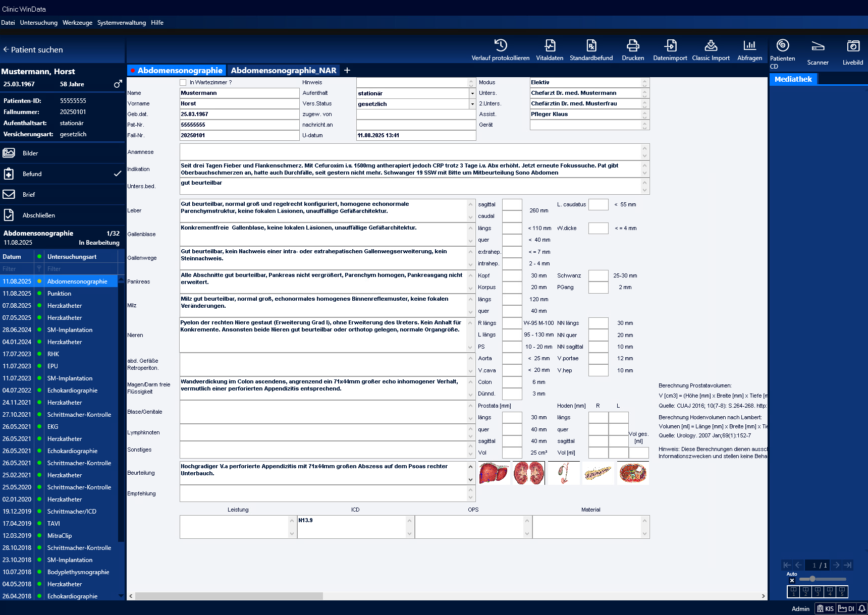Viewport: 868px width, 615px height.
Task: Go to next Mediathek page arrow
Action: 836,565
